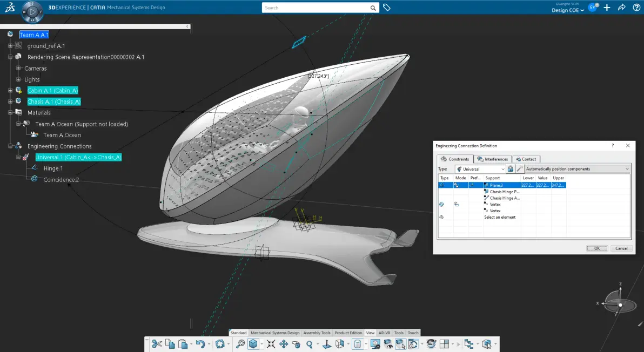Click the tag icon beside search
Screen dimensions: 644x352
point(386,8)
